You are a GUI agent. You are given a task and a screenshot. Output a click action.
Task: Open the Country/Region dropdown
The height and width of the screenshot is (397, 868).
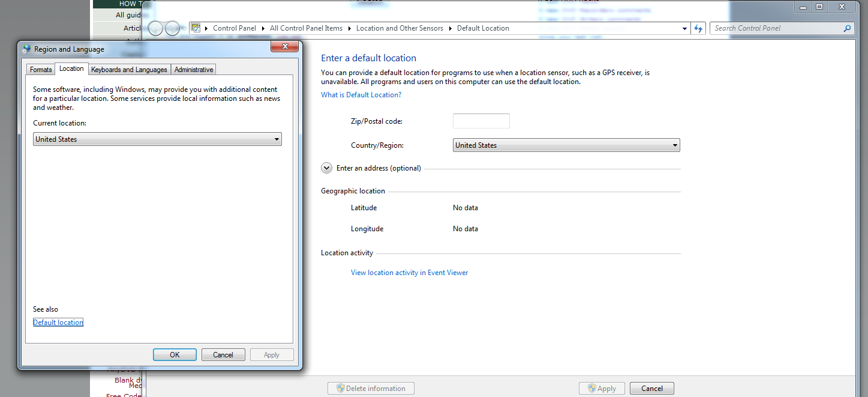[566, 145]
